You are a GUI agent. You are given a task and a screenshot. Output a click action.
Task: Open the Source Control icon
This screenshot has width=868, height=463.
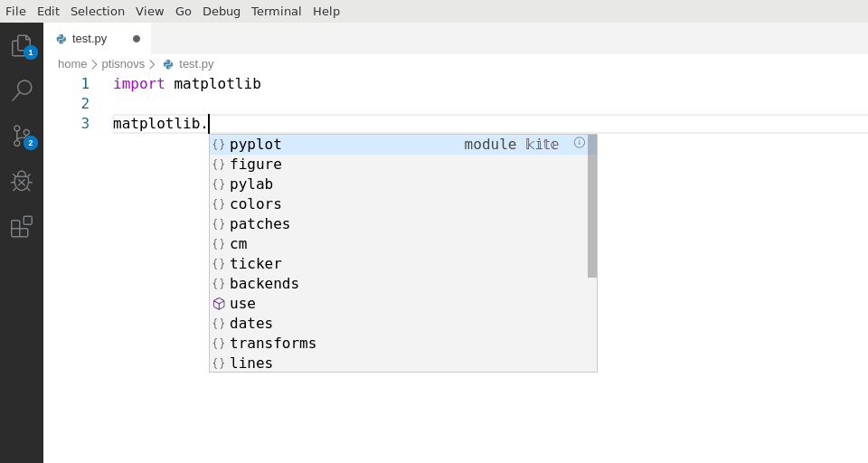click(22, 136)
